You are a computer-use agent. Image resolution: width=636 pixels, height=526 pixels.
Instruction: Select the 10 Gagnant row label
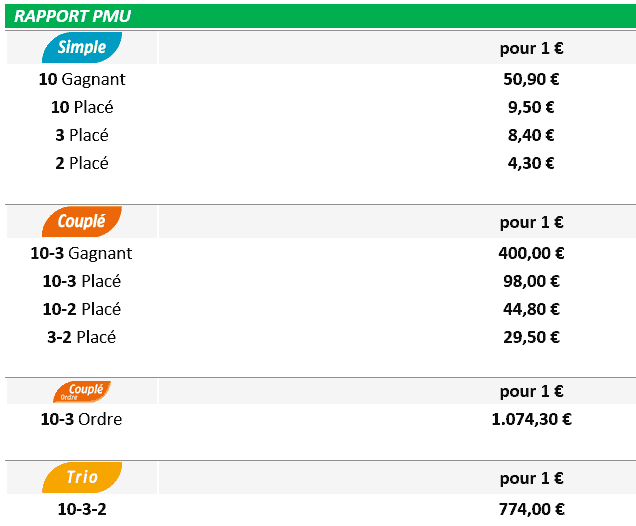(82, 79)
